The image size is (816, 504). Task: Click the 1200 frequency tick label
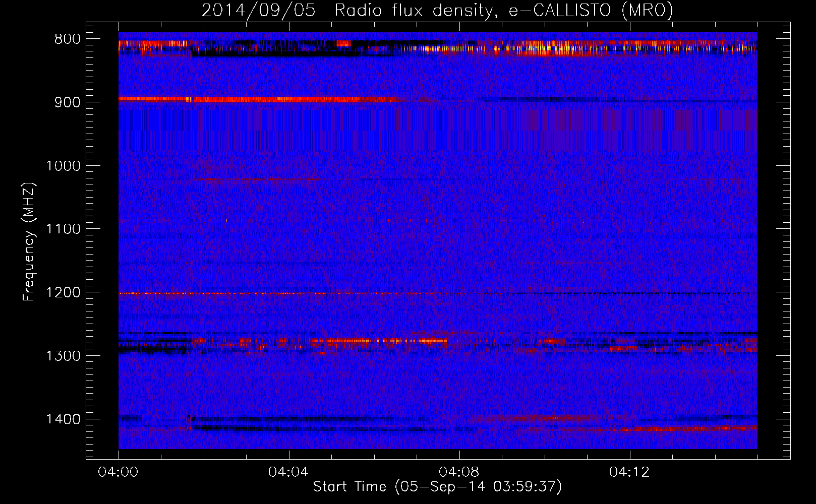pyautogui.click(x=63, y=293)
